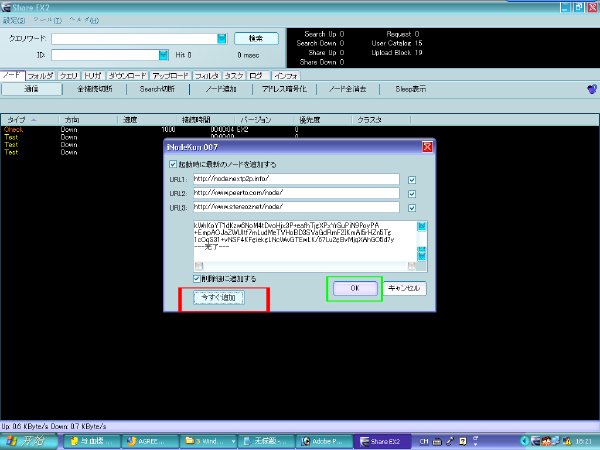Click the アドレス暗号化 toolbar button
The height and width of the screenshot is (450, 600).
(284, 89)
